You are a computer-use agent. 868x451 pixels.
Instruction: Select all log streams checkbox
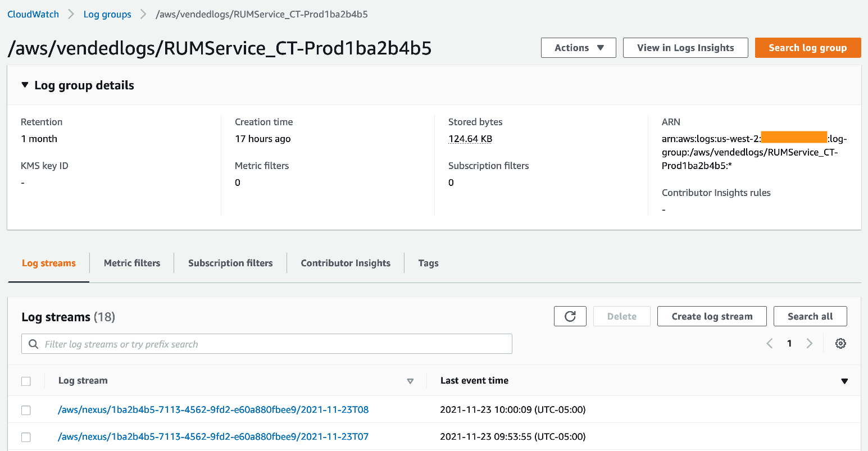point(26,381)
